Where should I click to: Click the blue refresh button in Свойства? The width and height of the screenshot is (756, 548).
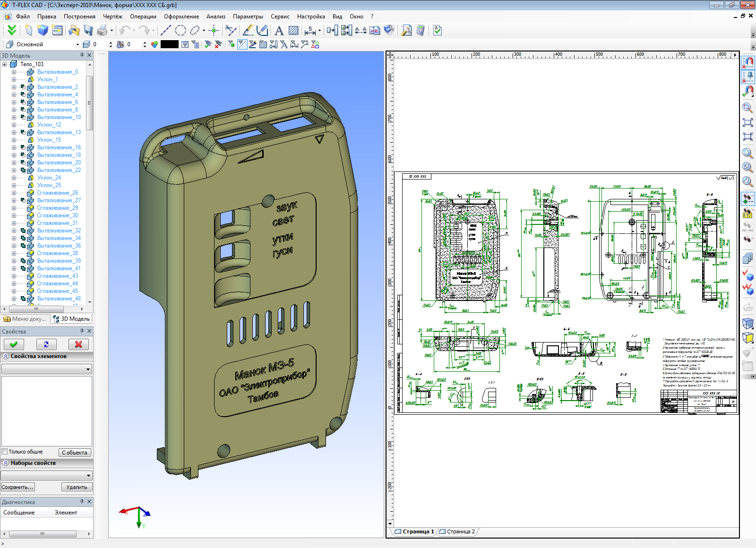(46, 344)
